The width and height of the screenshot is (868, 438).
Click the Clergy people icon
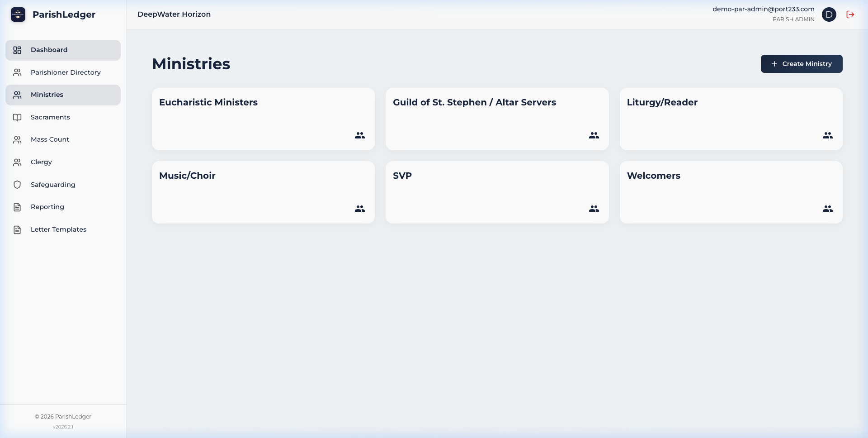(17, 162)
